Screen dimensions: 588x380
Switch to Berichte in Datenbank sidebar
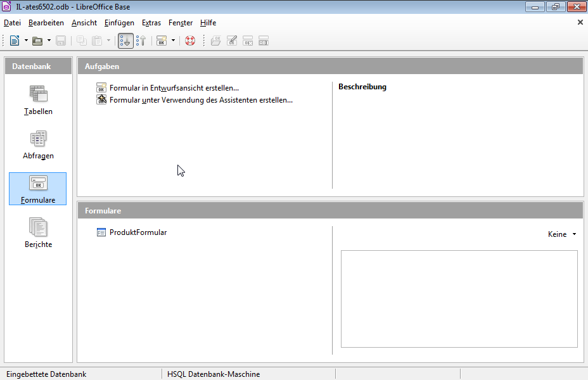tap(38, 233)
